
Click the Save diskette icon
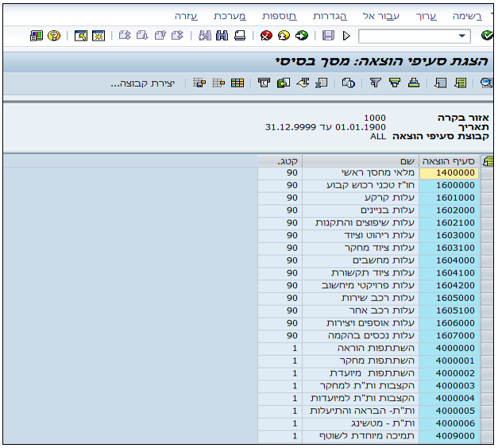click(x=328, y=35)
